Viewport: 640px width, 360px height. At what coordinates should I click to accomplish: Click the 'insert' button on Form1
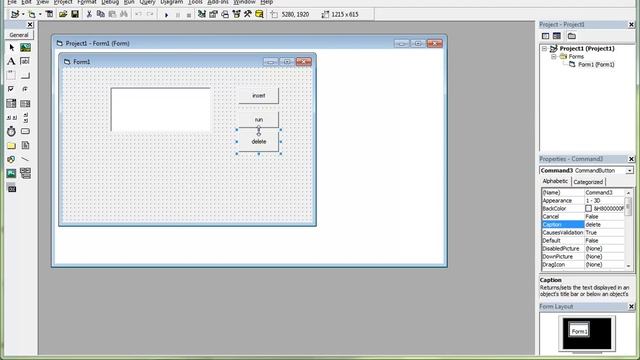259,96
